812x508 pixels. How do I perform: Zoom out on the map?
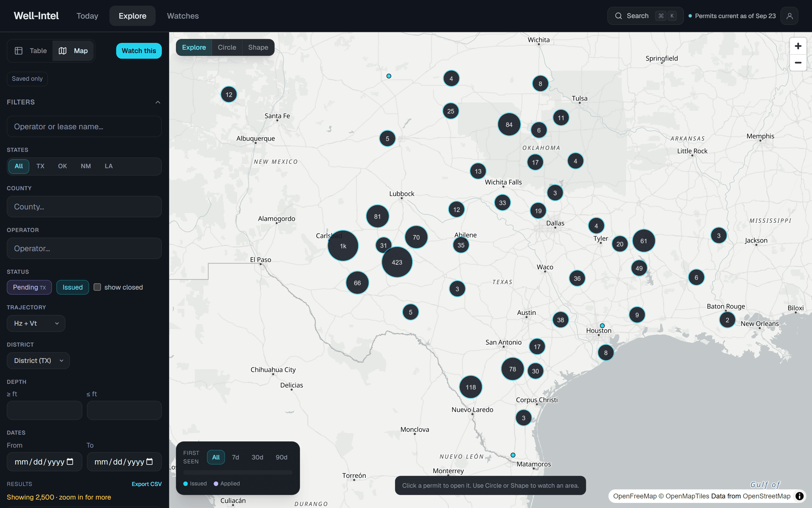click(798, 63)
